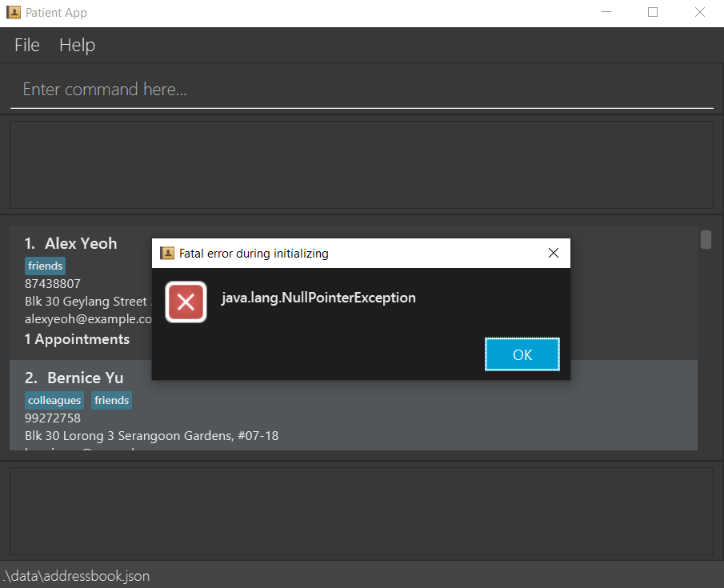Select the Bernice Yu patient name

[86, 378]
